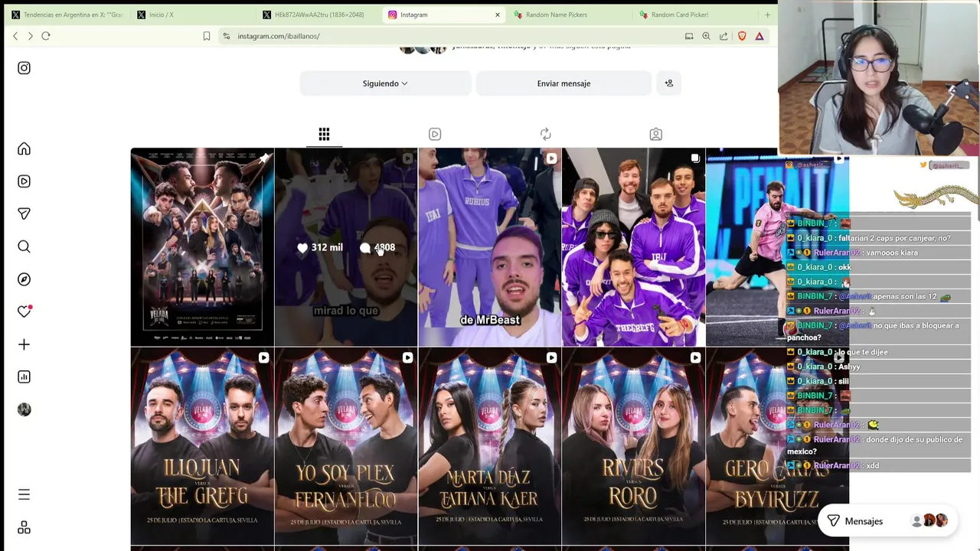The image size is (980, 551).
Task: Open Reels from the left sidebar
Action: pyautogui.click(x=24, y=181)
